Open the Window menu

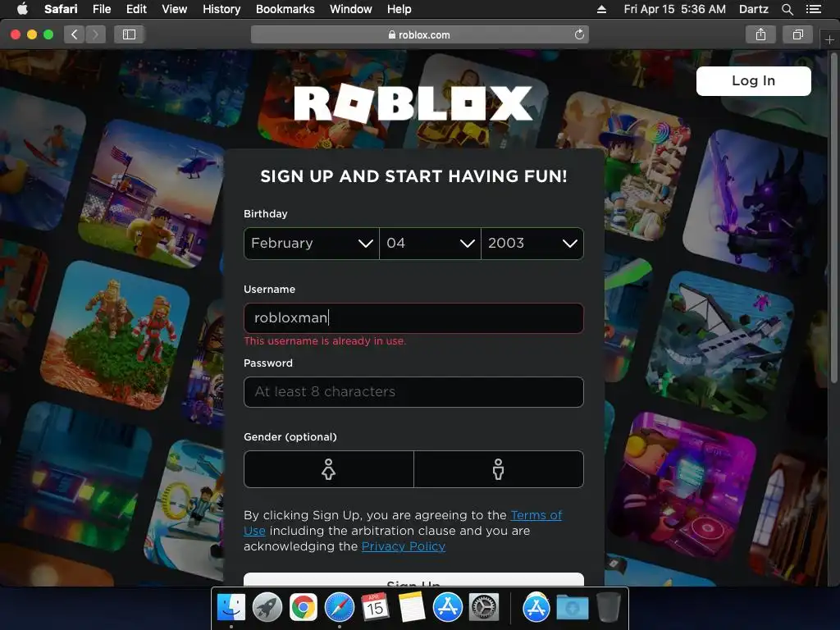click(351, 9)
